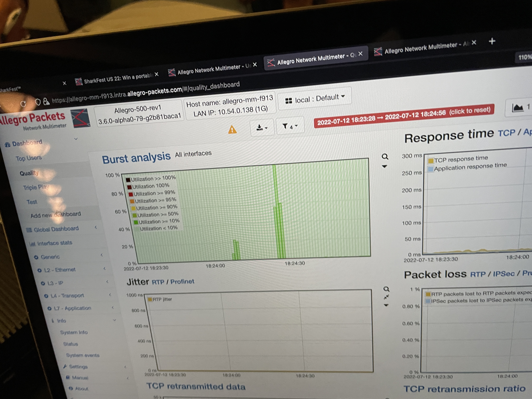
Task: Open the filter dropdown showing 4
Action: pyautogui.click(x=290, y=126)
